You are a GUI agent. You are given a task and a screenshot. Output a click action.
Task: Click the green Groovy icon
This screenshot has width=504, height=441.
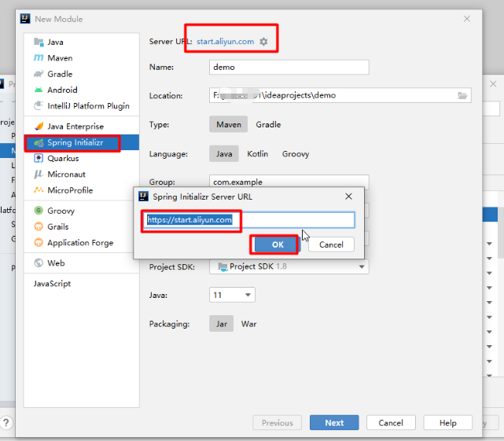click(x=39, y=211)
